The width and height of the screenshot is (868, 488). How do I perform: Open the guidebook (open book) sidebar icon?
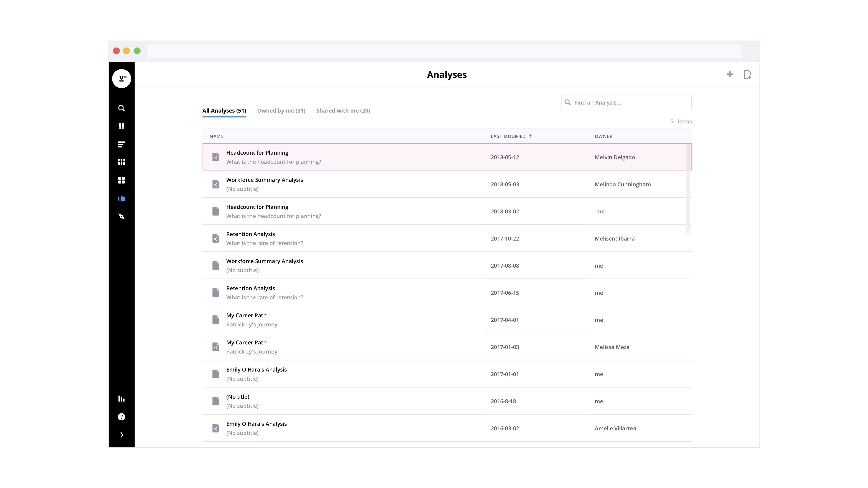pos(121,126)
